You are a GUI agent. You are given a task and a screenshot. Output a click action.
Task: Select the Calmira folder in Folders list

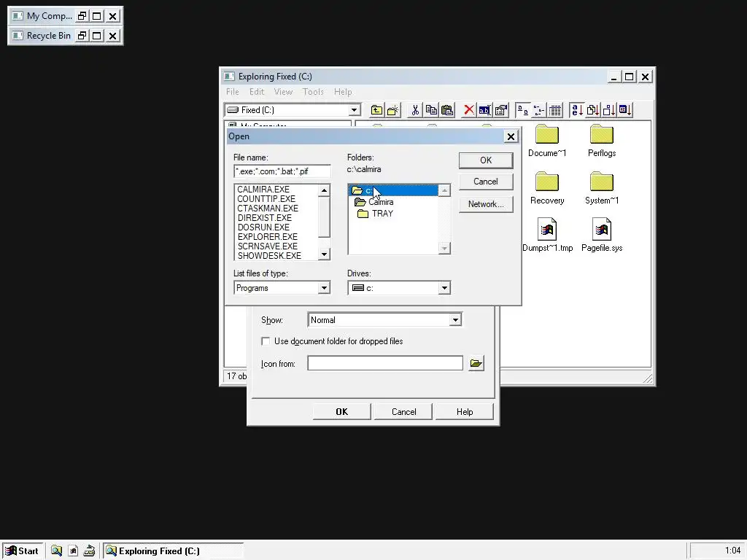pyautogui.click(x=393, y=202)
